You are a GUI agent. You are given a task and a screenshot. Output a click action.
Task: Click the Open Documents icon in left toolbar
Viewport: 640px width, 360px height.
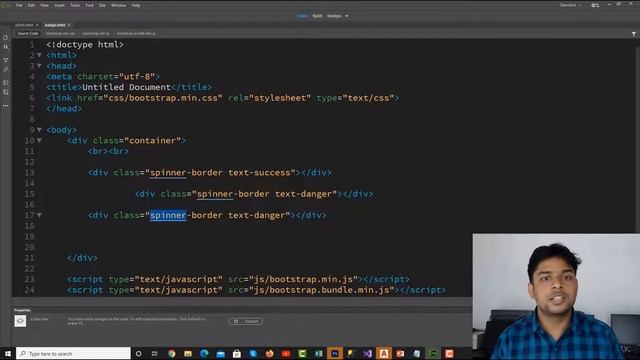point(6,38)
